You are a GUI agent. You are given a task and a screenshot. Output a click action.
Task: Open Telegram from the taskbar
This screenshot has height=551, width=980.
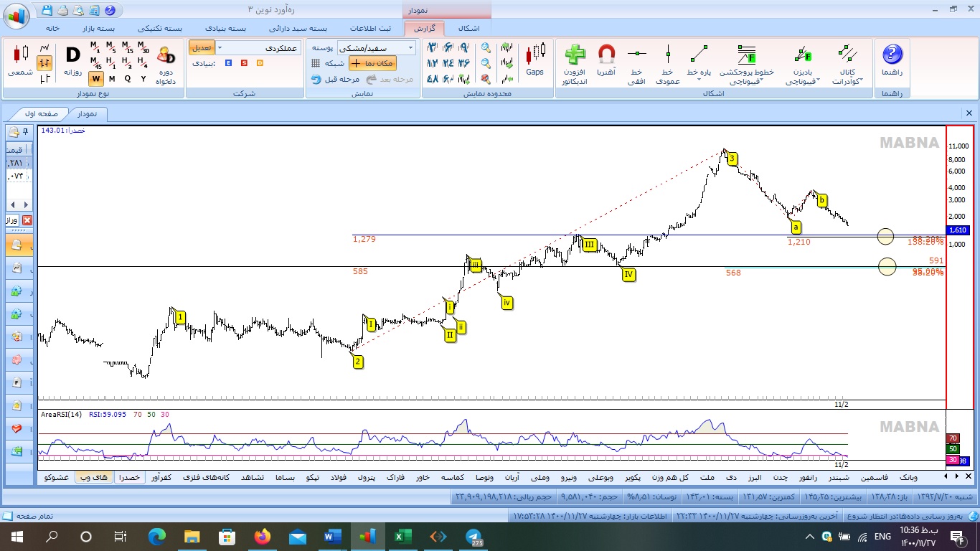point(474,536)
